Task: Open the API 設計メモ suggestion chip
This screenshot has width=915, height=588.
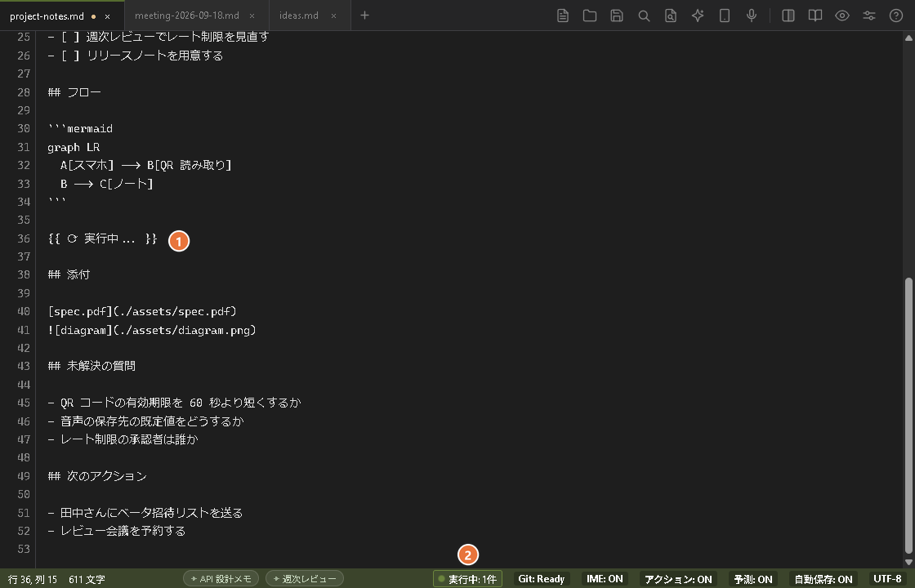Action: click(221, 579)
